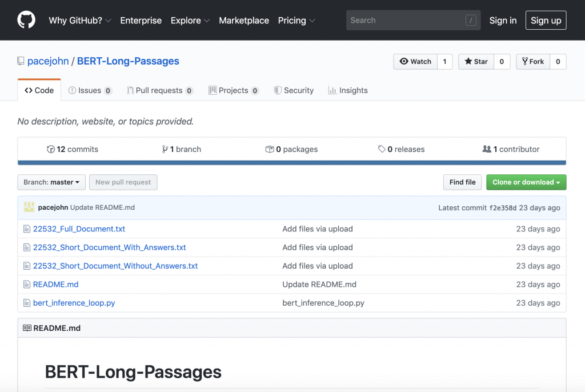Click the branch icon next to 1 branch
585x392 pixels.
[x=165, y=149]
